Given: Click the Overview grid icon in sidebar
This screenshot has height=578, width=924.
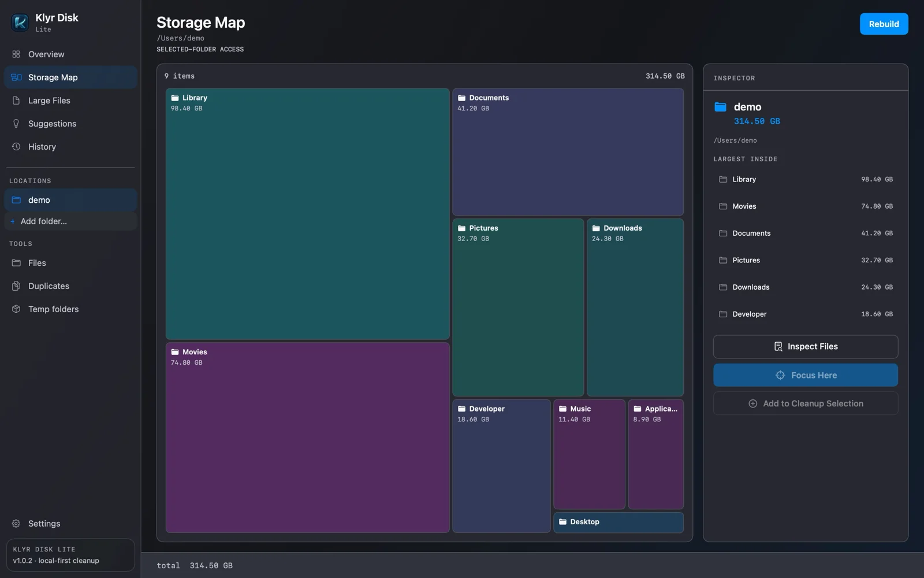Looking at the screenshot, I should pos(16,54).
